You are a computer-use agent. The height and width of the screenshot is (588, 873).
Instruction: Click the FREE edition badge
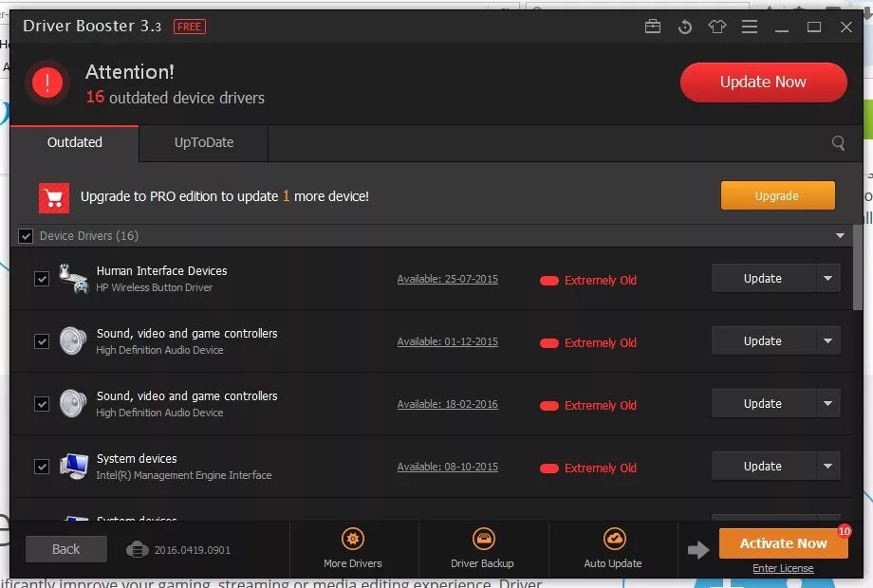click(x=189, y=27)
